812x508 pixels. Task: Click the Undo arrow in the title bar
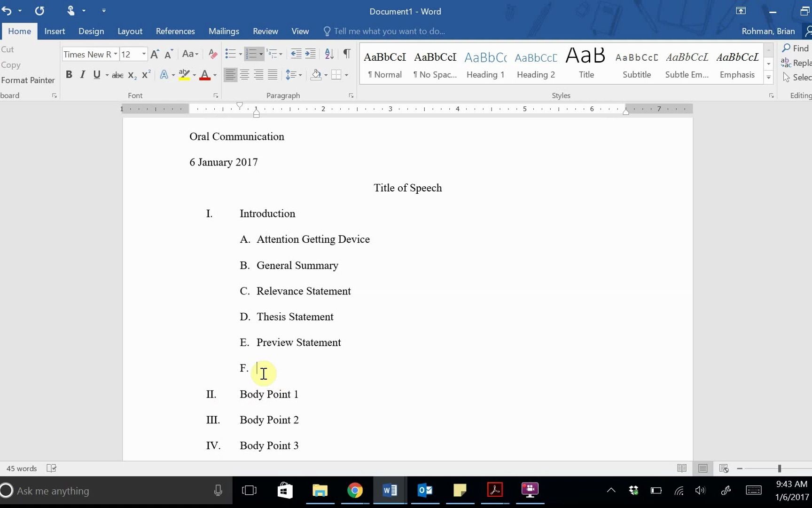[7, 11]
